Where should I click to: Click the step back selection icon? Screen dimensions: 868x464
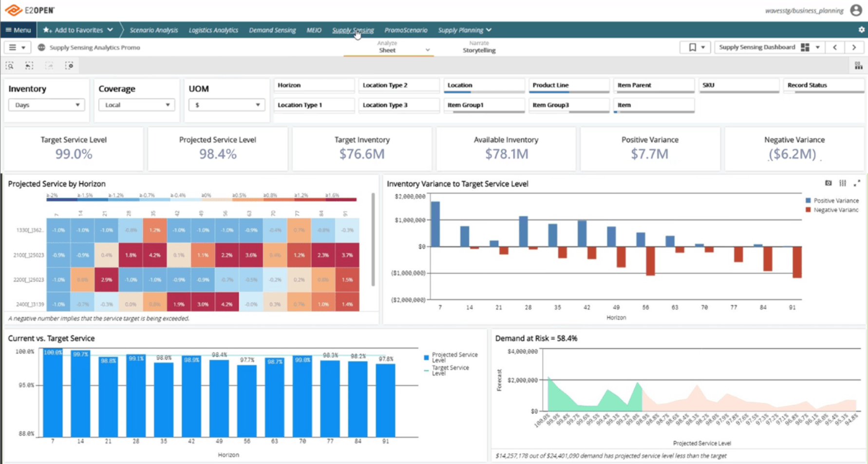pos(29,65)
